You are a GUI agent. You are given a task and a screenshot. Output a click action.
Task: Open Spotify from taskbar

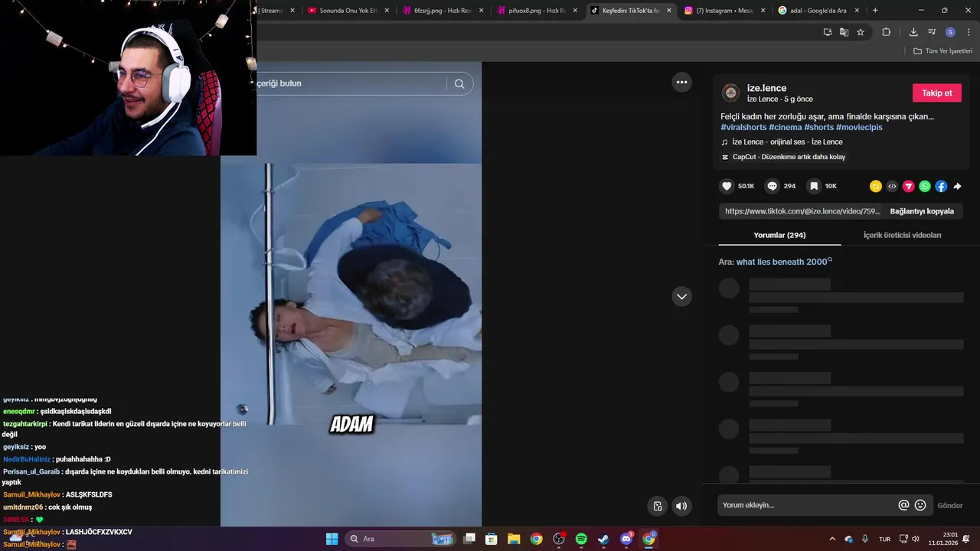coord(581,539)
